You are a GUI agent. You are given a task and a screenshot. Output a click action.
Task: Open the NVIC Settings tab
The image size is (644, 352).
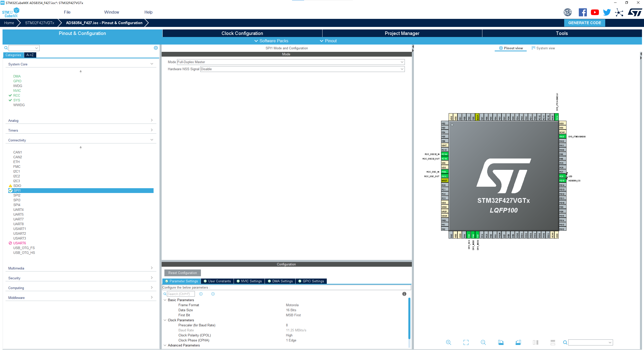point(249,281)
